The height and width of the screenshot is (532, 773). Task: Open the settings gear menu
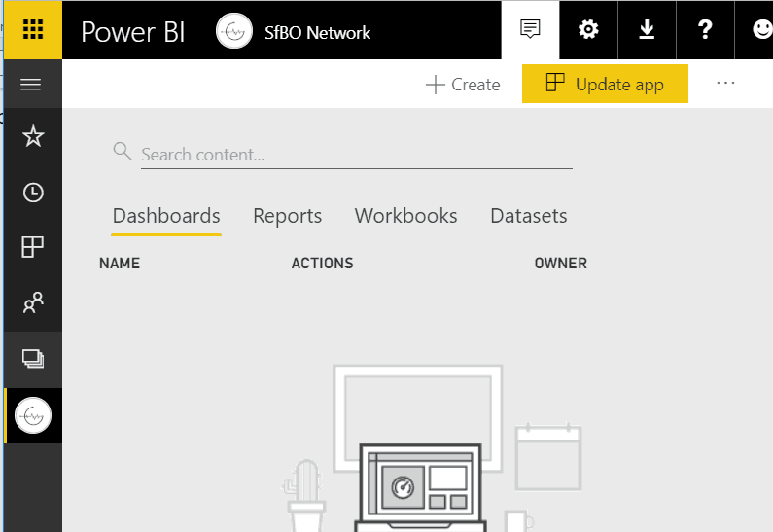tap(588, 30)
